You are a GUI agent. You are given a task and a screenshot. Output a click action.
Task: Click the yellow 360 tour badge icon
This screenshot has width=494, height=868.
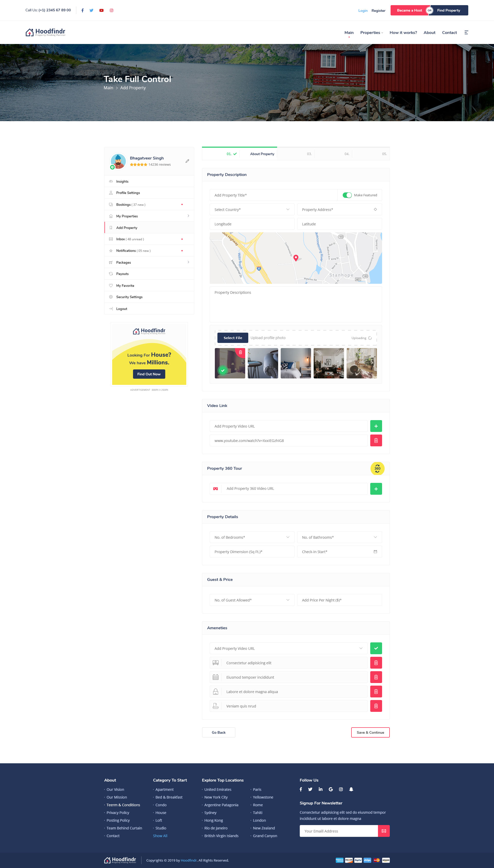click(x=377, y=468)
